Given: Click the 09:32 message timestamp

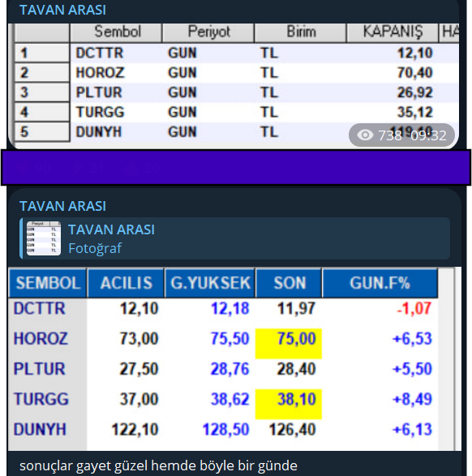Looking at the screenshot, I should pyautogui.click(x=428, y=135).
